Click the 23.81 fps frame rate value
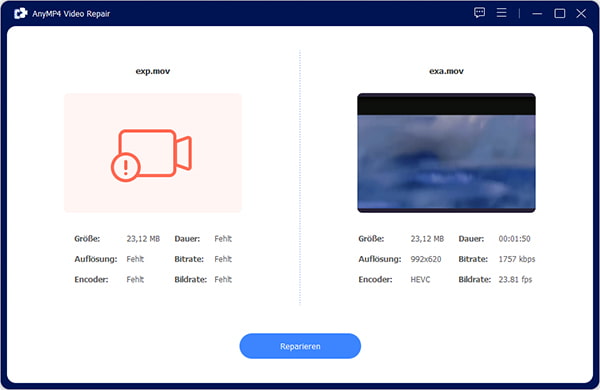The image size is (600, 390). 515,279
